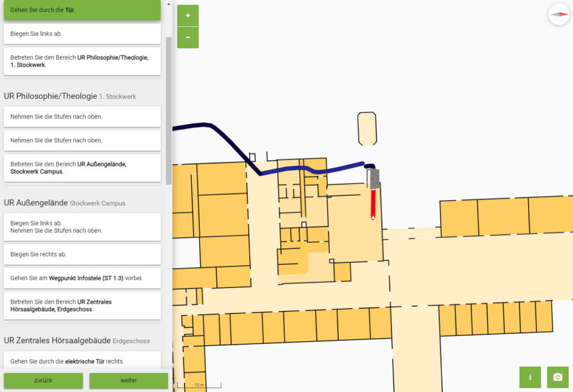
Task: Zoom in with the plus button
Action: [187, 16]
